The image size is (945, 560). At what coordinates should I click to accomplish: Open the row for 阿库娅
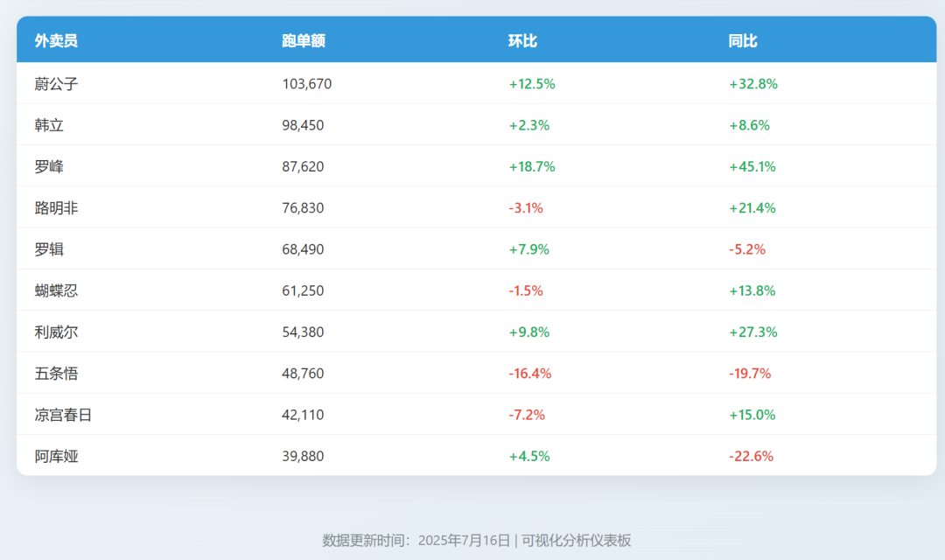52,456
